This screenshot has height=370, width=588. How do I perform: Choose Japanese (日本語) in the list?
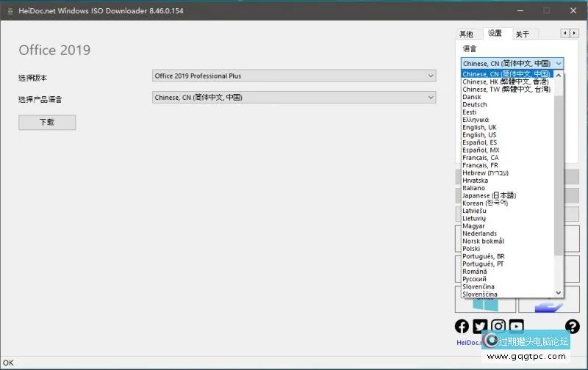coord(489,195)
